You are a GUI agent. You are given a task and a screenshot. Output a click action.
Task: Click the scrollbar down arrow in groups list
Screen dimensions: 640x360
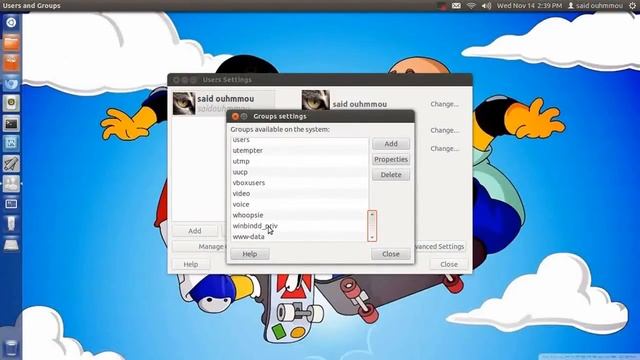(x=372, y=238)
